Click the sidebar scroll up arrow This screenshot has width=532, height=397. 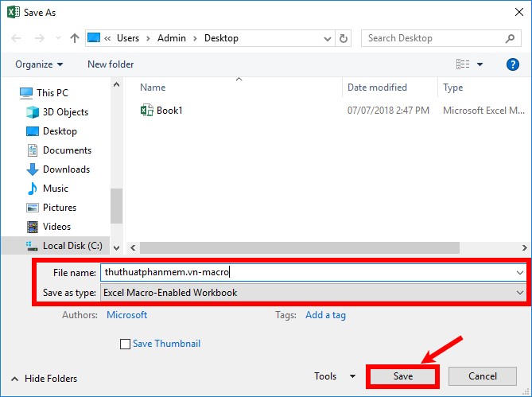tap(116, 84)
